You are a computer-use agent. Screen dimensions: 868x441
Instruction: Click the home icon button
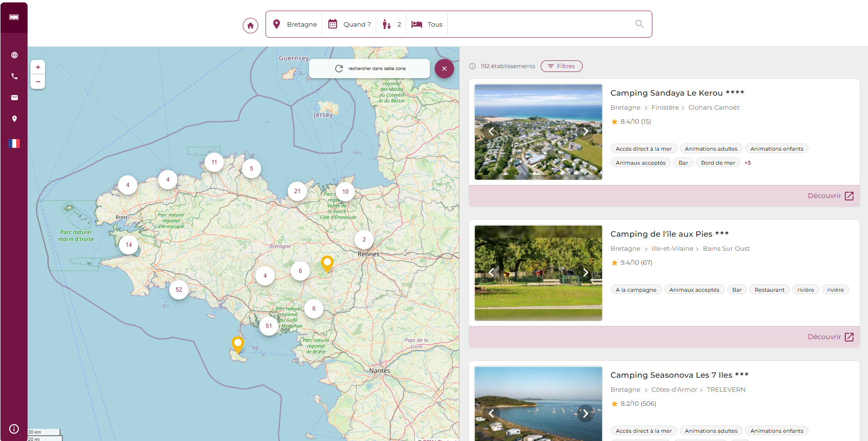click(x=250, y=26)
